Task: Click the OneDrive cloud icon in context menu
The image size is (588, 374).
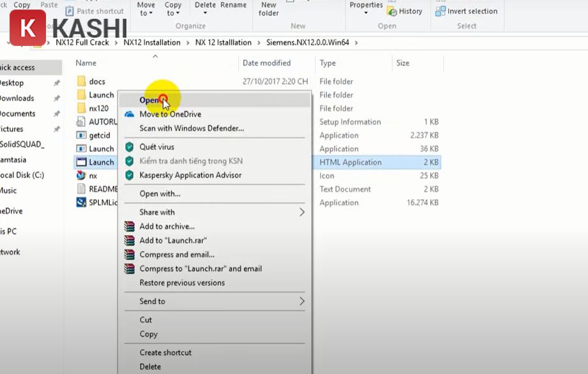Action: point(130,114)
